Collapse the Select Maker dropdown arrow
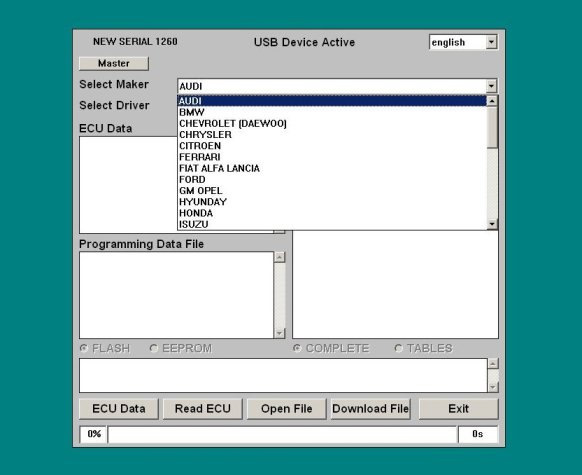The height and width of the screenshot is (475, 582). click(491, 86)
